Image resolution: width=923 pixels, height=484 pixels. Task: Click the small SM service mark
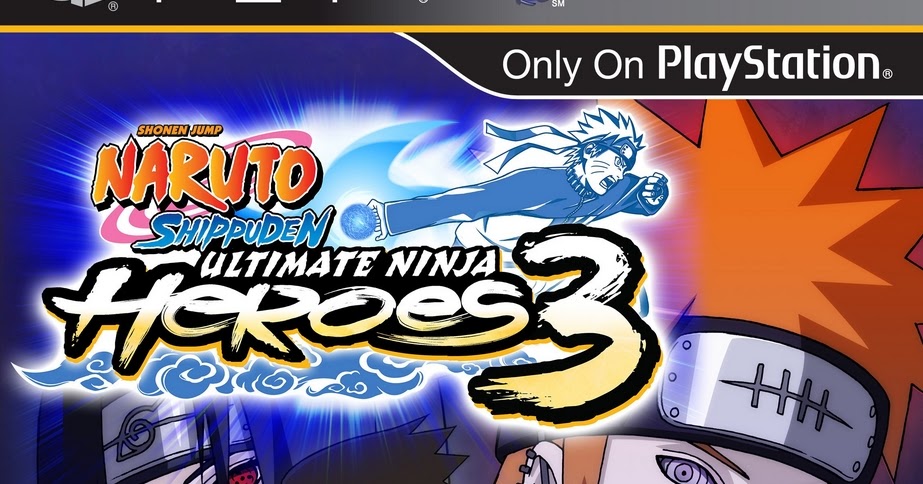click(558, 5)
